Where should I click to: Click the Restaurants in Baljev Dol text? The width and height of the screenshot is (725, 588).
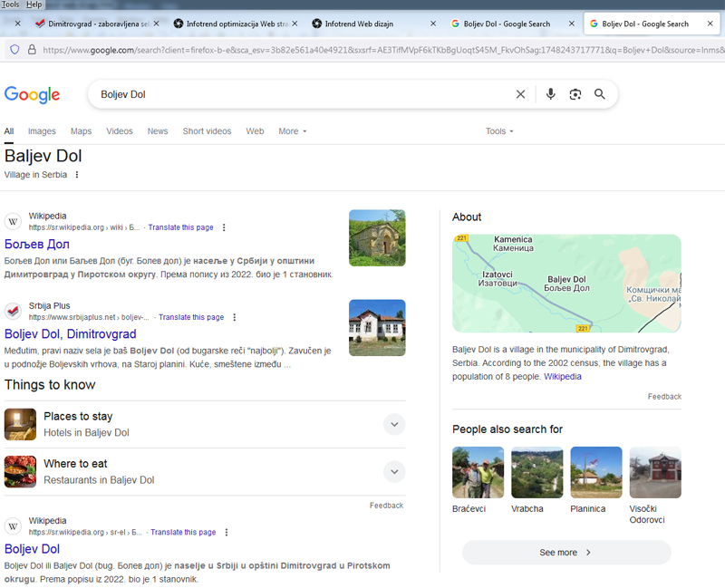pyautogui.click(x=99, y=480)
